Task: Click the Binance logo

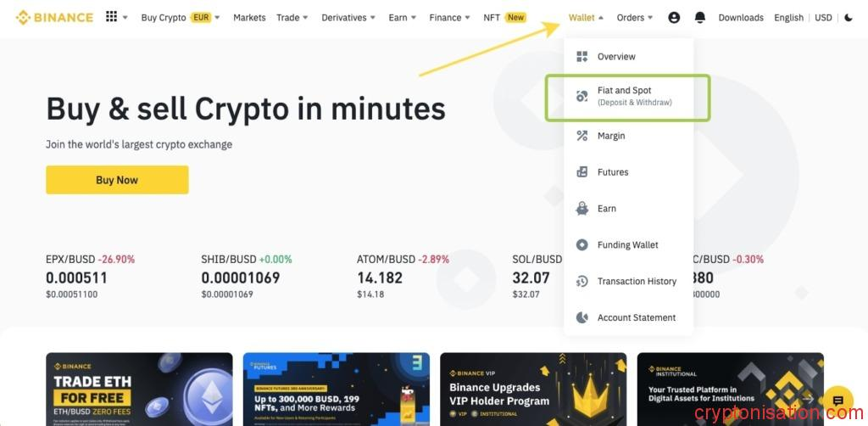Action: pos(54,17)
